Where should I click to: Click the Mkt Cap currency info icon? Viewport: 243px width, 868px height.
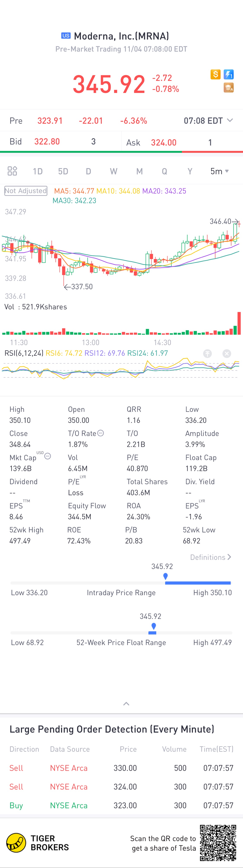point(48,456)
